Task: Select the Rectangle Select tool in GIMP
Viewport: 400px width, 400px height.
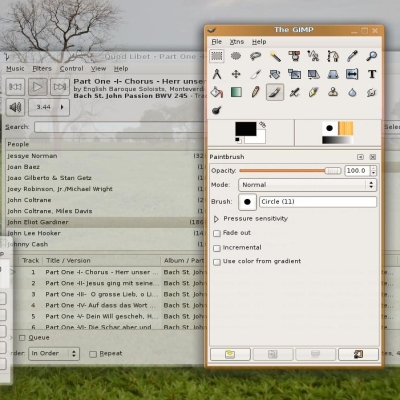Action: pos(217,56)
